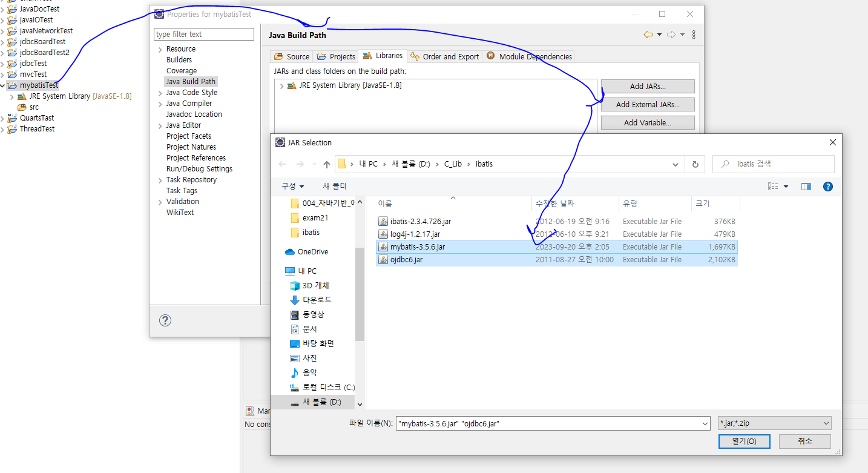Click Properties dialog help question icon
Screen dimensions: 868x473
(x=165, y=320)
